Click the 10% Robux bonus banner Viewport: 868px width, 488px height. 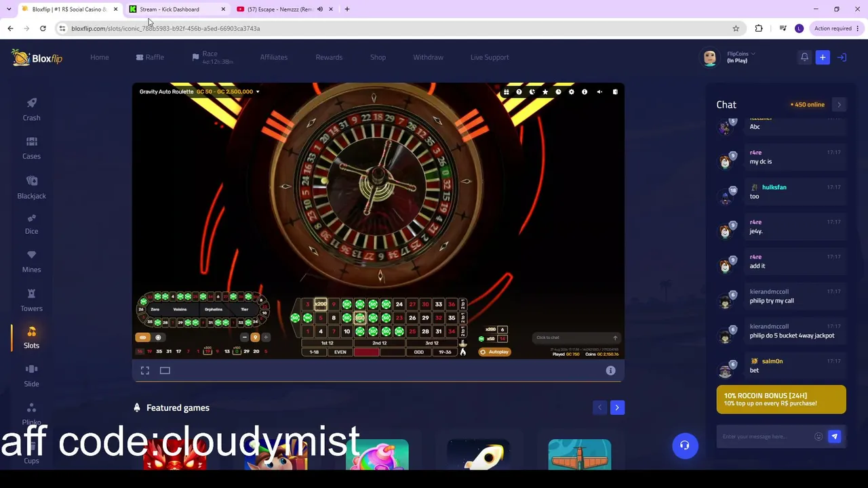[x=781, y=399]
